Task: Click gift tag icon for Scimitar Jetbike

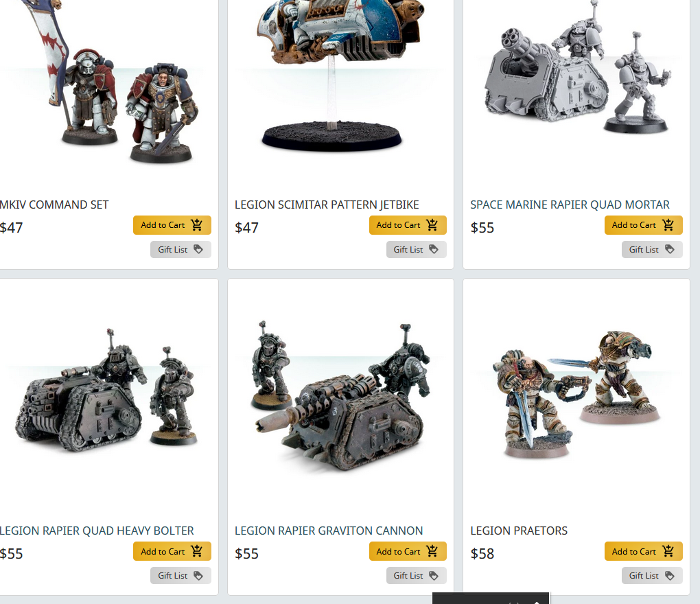Action: point(434,250)
